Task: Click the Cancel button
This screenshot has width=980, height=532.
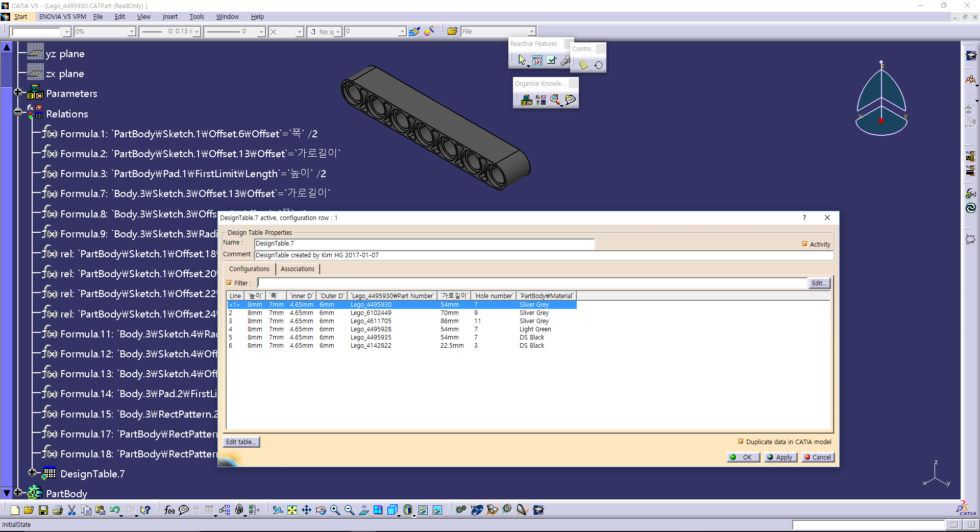Action: [x=818, y=457]
